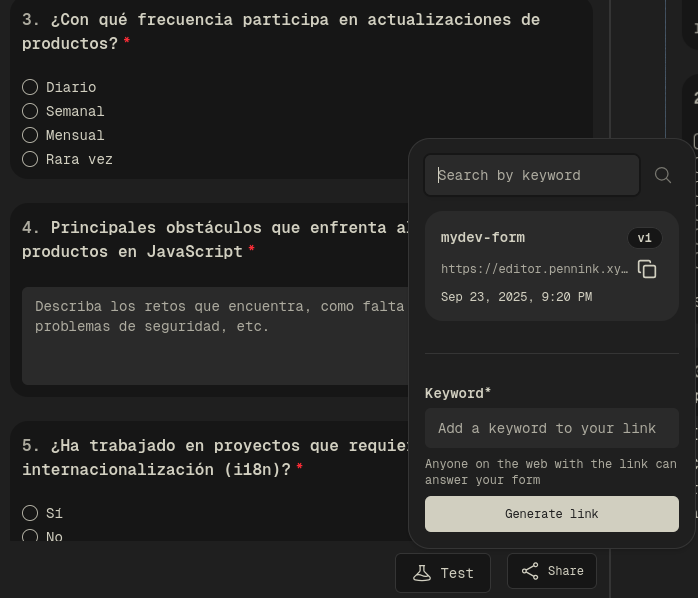The image size is (698, 598).
Task: Select the mydev-form link title
Action: click(x=483, y=238)
